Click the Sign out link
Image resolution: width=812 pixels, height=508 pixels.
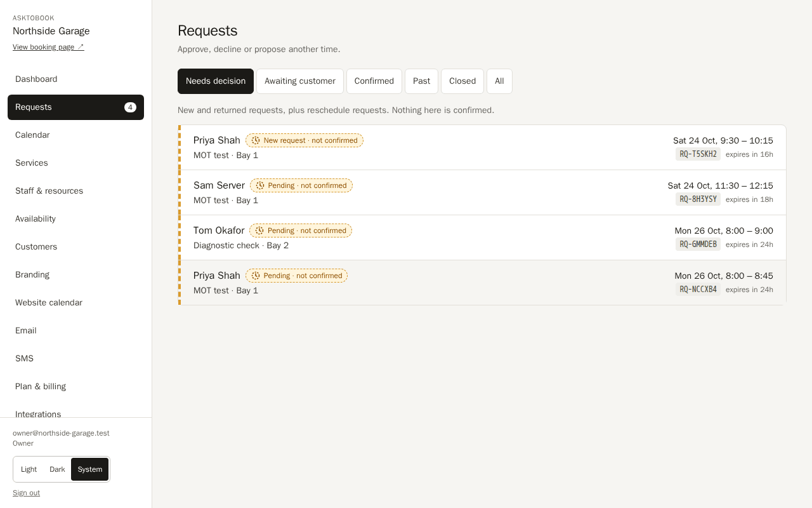[26, 493]
